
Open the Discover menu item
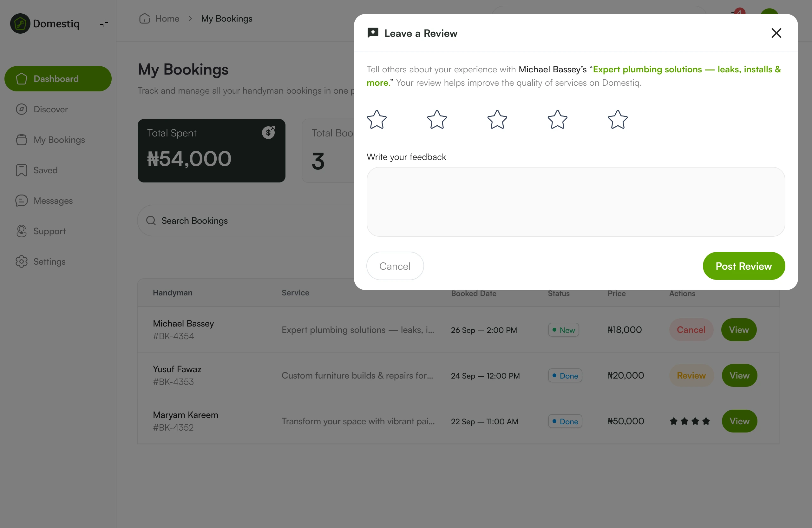(x=50, y=109)
